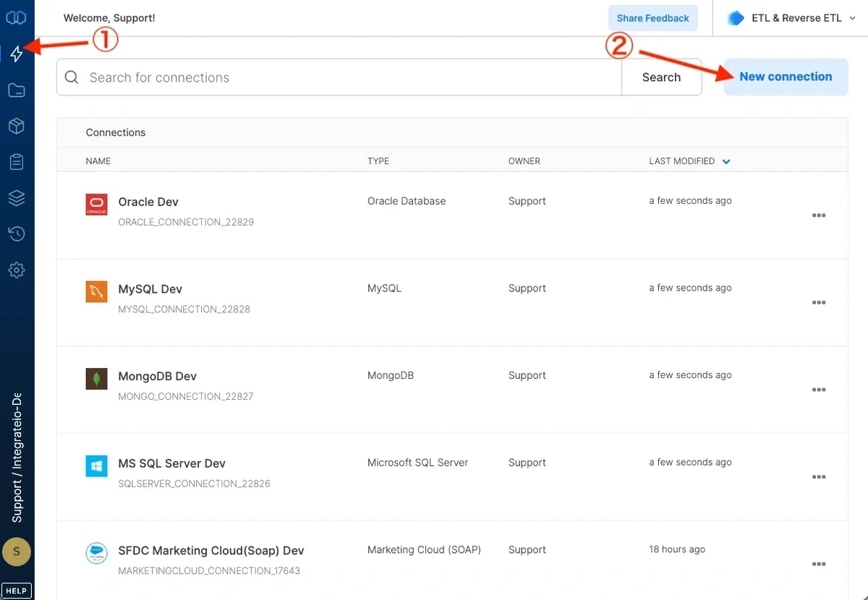The height and width of the screenshot is (600, 868).
Task: Click MONGO_CONNECTION_22827 identifier text
Action: 186,396
